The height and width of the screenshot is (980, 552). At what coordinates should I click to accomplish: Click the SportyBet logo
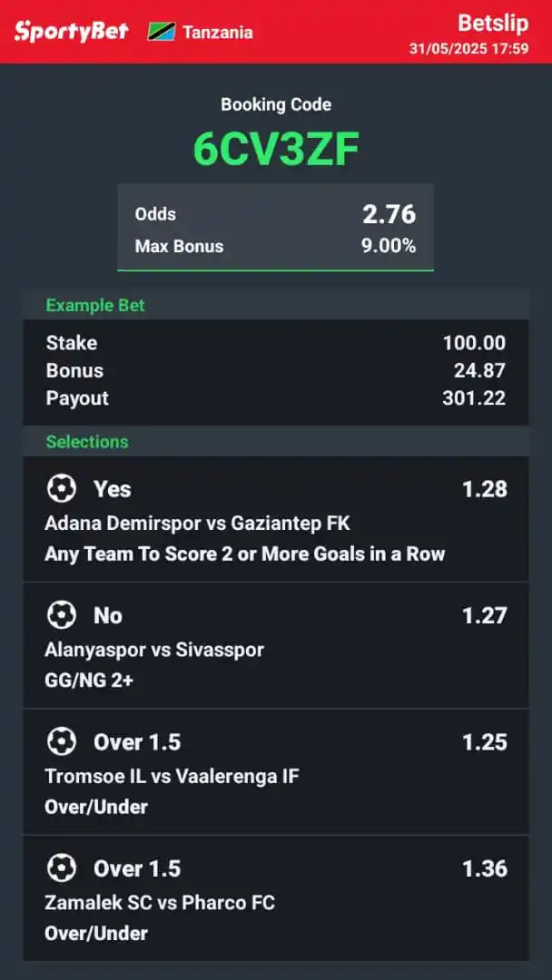71,32
